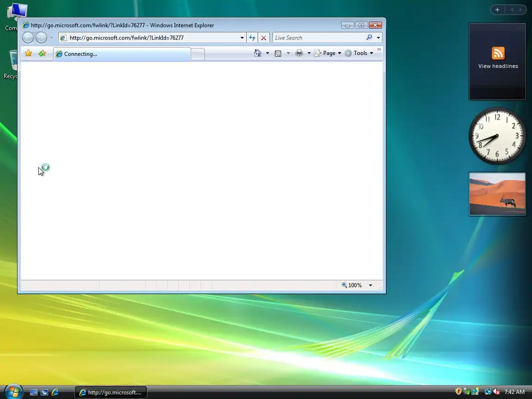The width and height of the screenshot is (532, 399).
Task: Stop loading with the red X button
Action: click(264, 38)
